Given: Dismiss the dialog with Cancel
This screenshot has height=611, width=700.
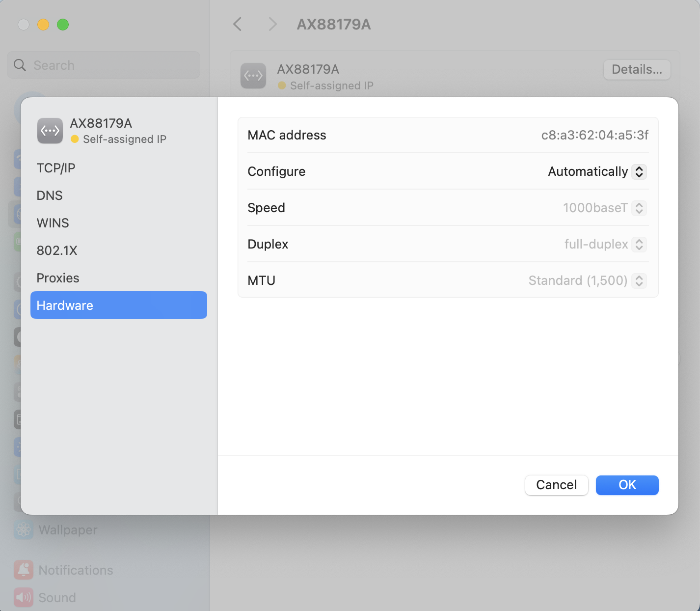Looking at the screenshot, I should [x=556, y=485].
